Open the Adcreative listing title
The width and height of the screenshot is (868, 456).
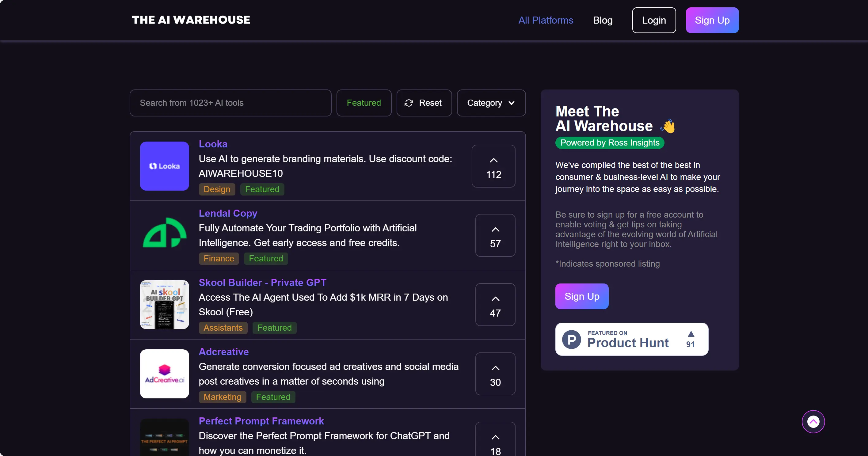pyautogui.click(x=224, y=351)
